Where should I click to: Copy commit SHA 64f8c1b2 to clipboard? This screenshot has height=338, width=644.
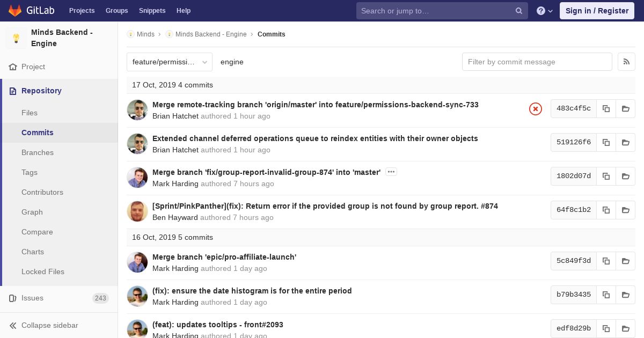(x=606, y=210)
